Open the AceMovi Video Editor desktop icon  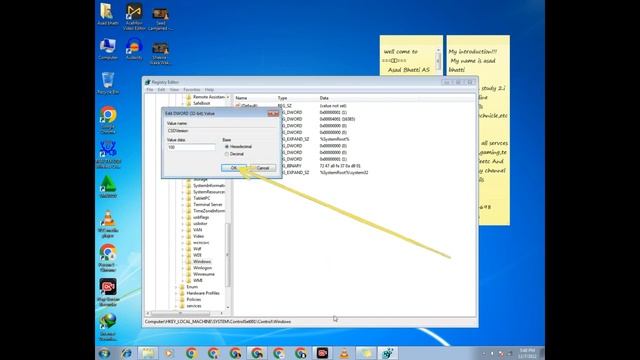pyautogui.click(x=134, y=16)
